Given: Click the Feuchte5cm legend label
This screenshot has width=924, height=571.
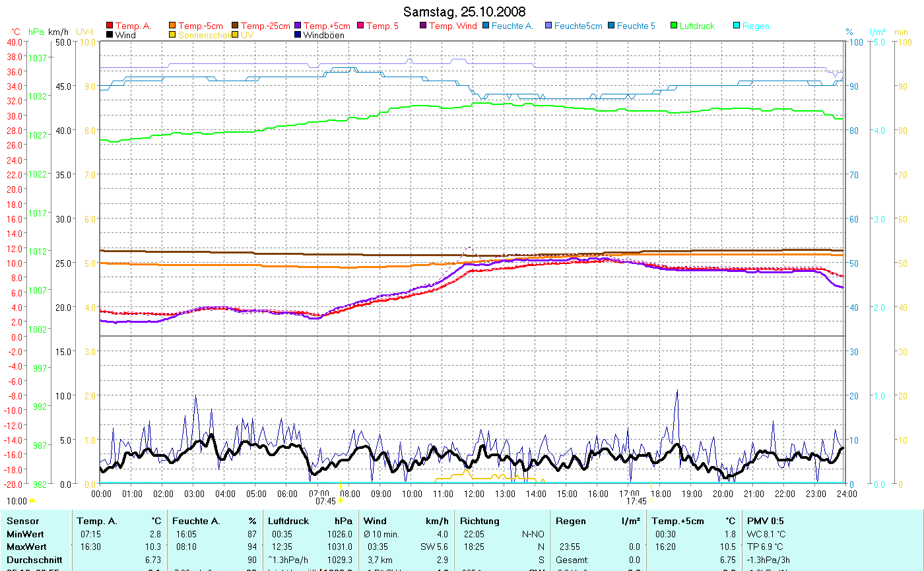Looking at the screenshot, I should tap(578, 26).
